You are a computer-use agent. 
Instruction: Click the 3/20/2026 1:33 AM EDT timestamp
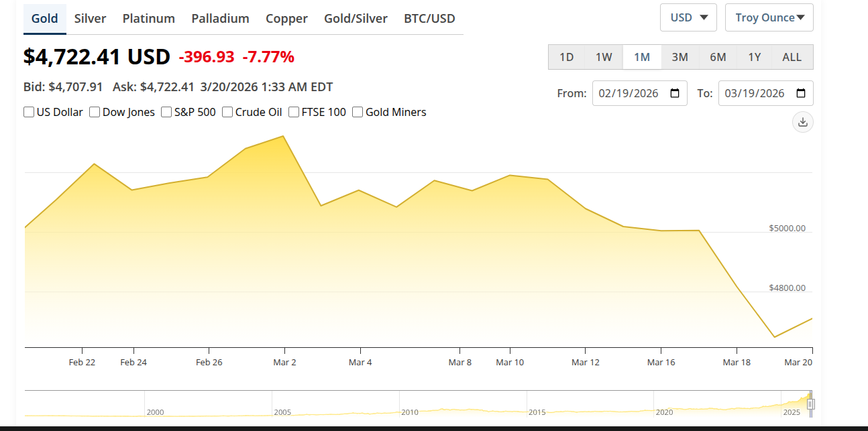266,86
